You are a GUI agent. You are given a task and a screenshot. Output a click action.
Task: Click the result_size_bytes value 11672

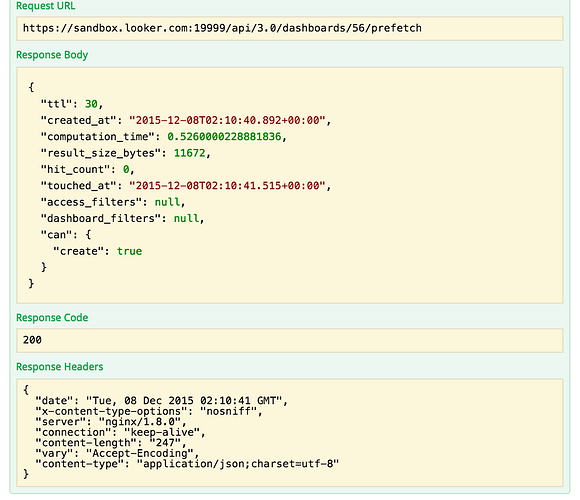[x=189, y=153]
